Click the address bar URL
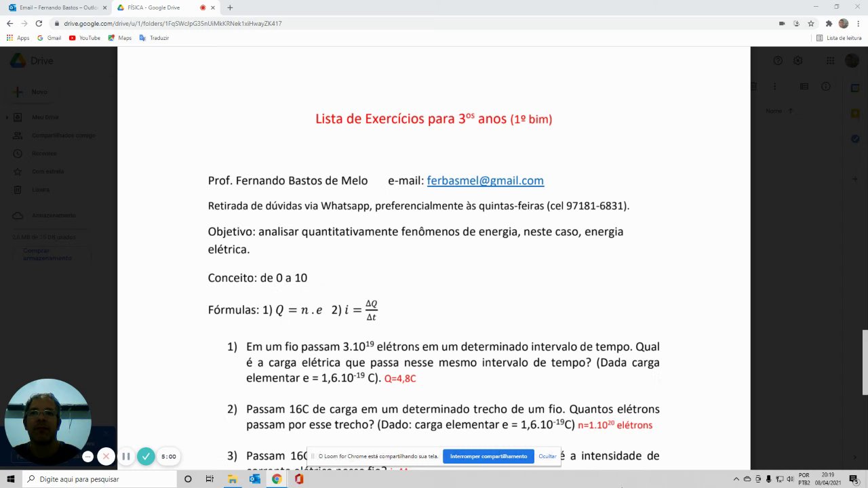Viewport: 868px width, 488px height. (x=173, y=23)
